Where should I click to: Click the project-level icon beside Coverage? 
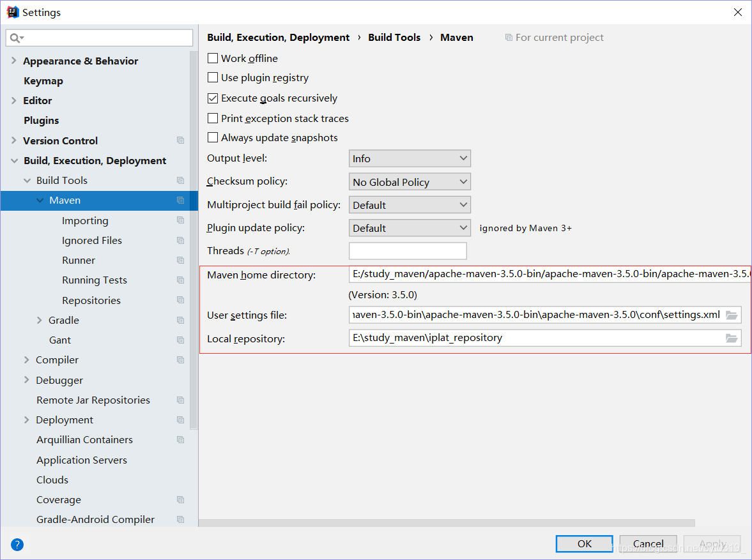180,499
